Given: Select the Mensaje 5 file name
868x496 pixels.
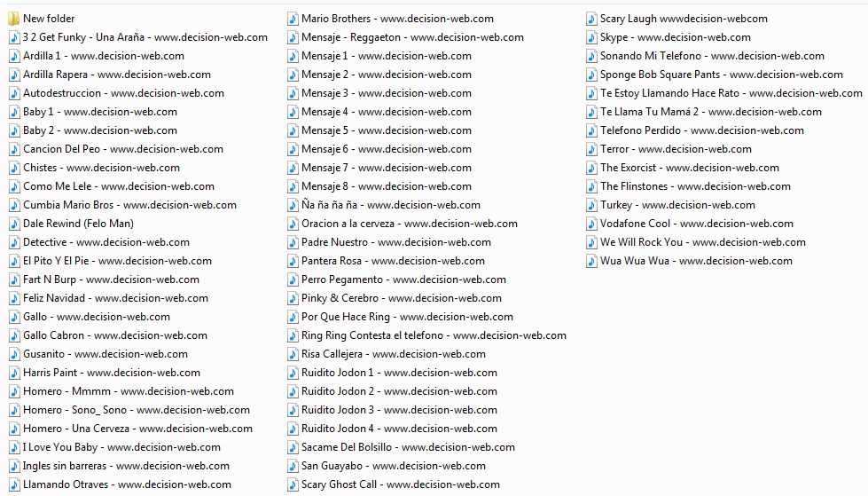Looking at the screenshot, I should point(387,130).
